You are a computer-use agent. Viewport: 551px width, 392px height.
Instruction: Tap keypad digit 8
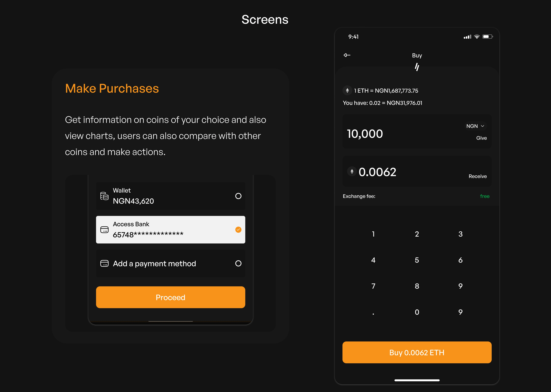[417, 286]
